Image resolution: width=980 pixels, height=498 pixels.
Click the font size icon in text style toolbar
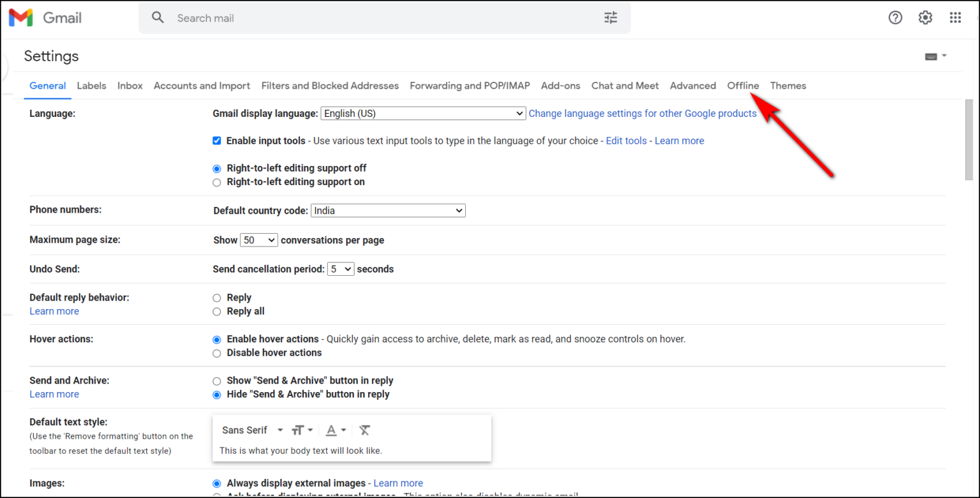[299, 430]
